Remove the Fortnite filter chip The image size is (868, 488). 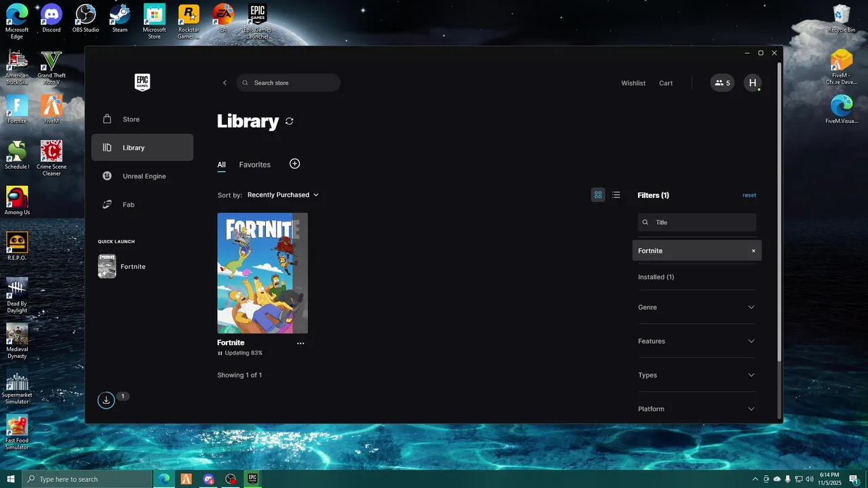(753, 251)
